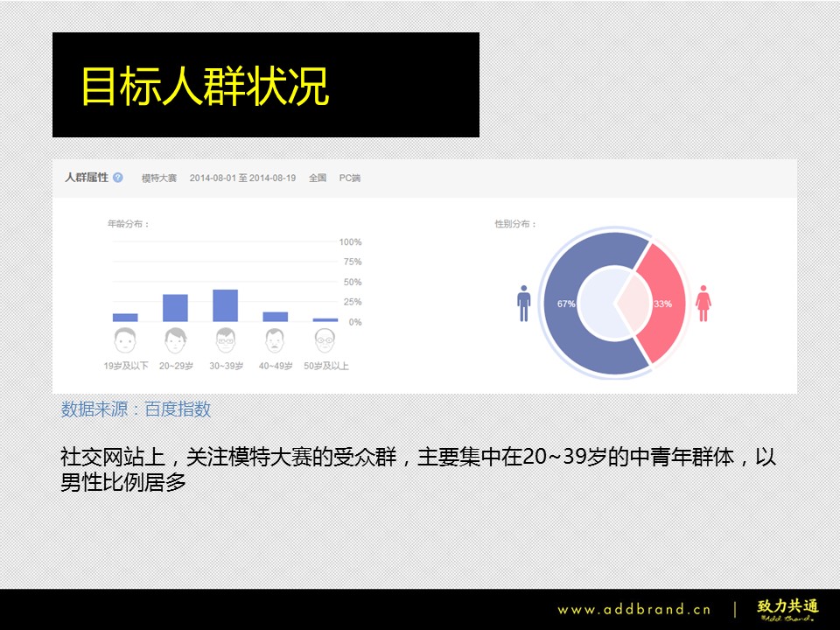840x630 pixels.
Task: Click the 30~39岁 face with glasses icon
Action: pos(226,340)
